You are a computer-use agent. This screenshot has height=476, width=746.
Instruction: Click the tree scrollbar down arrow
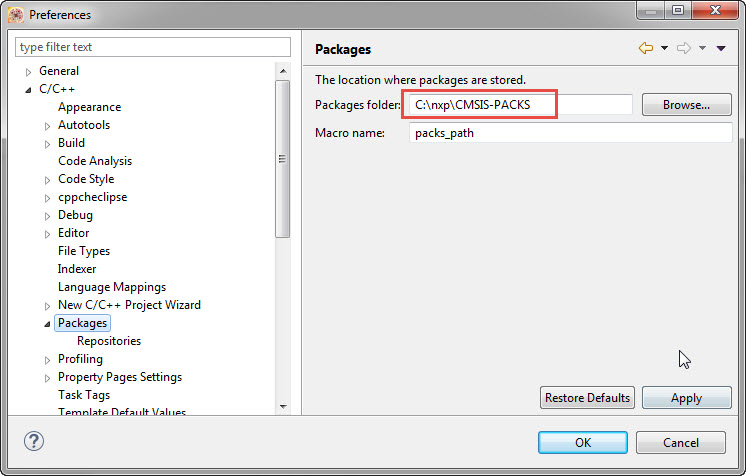(x=283, y=406)
